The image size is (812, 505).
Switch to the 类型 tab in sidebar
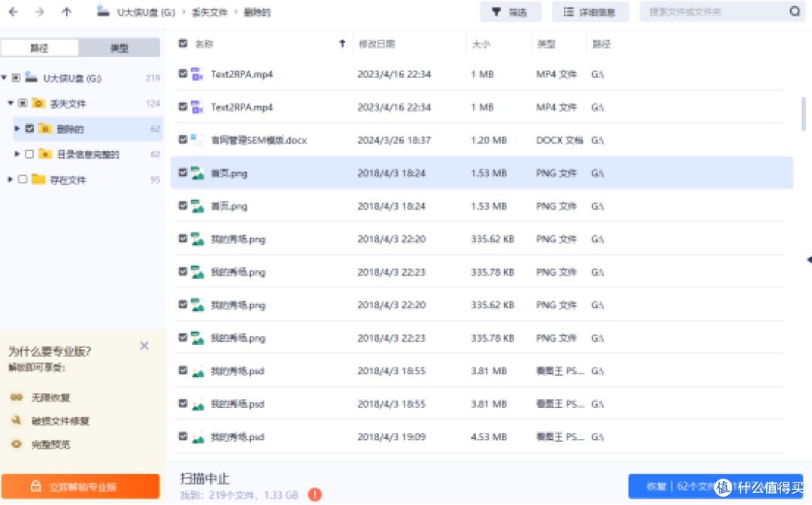pos(119,47)
